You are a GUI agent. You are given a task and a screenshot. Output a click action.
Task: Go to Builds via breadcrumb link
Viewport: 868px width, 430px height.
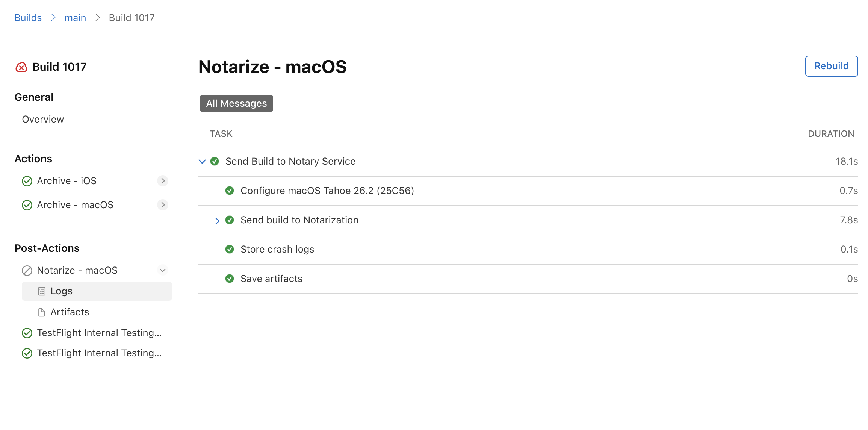28,18
